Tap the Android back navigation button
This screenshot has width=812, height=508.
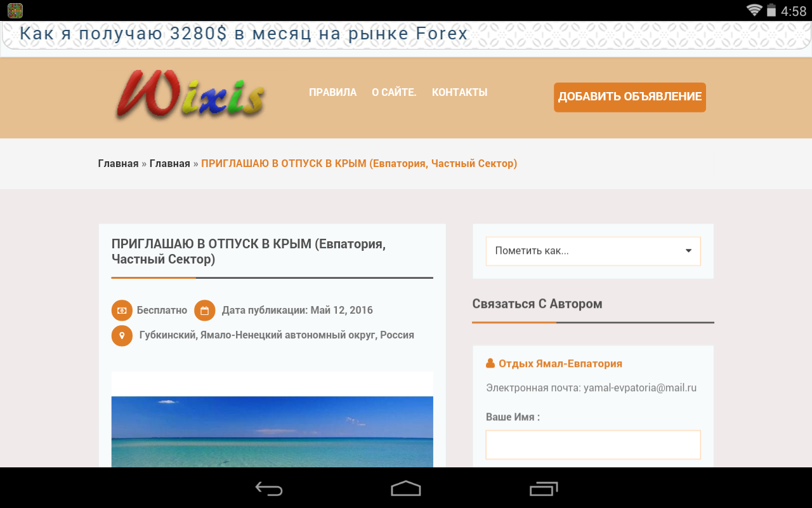tap(269, 488)
